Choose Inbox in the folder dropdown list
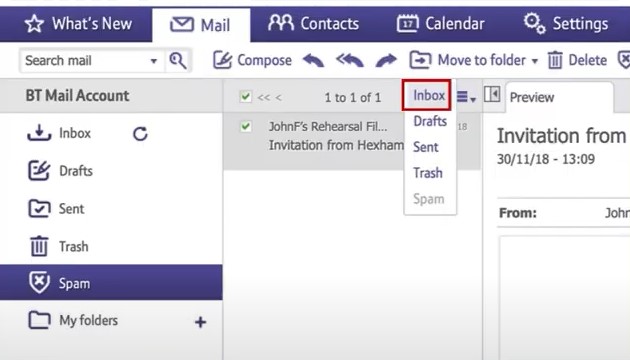This screenshot has width=630, height=360. [428, 95]
